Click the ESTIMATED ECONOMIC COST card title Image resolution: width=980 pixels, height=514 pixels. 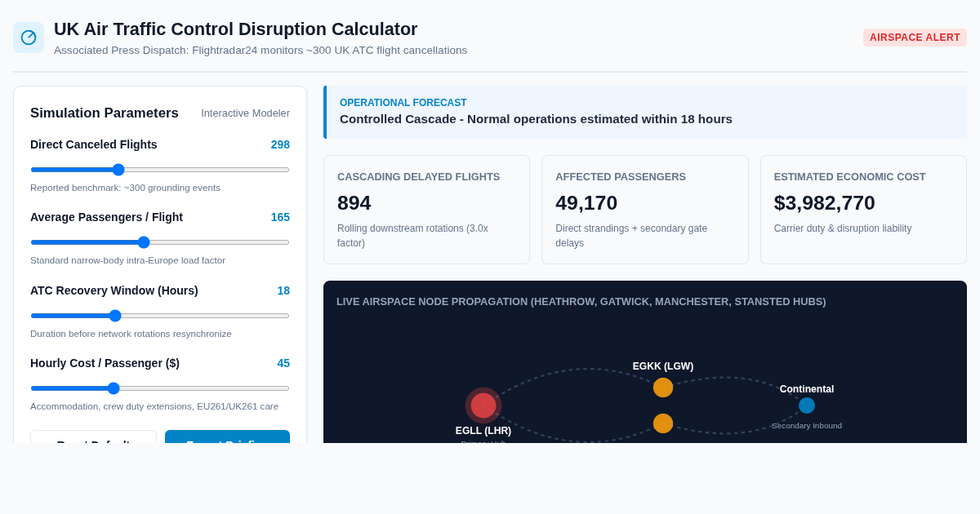[849, 177]
